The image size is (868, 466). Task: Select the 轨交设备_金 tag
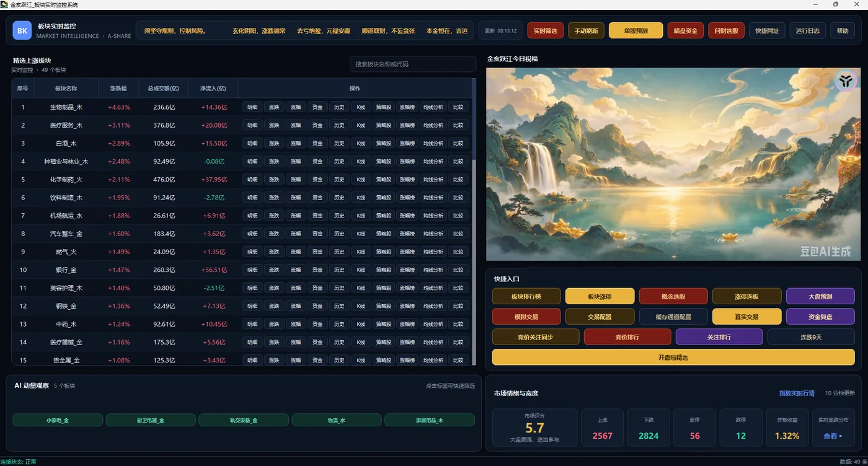click(244, 420)
